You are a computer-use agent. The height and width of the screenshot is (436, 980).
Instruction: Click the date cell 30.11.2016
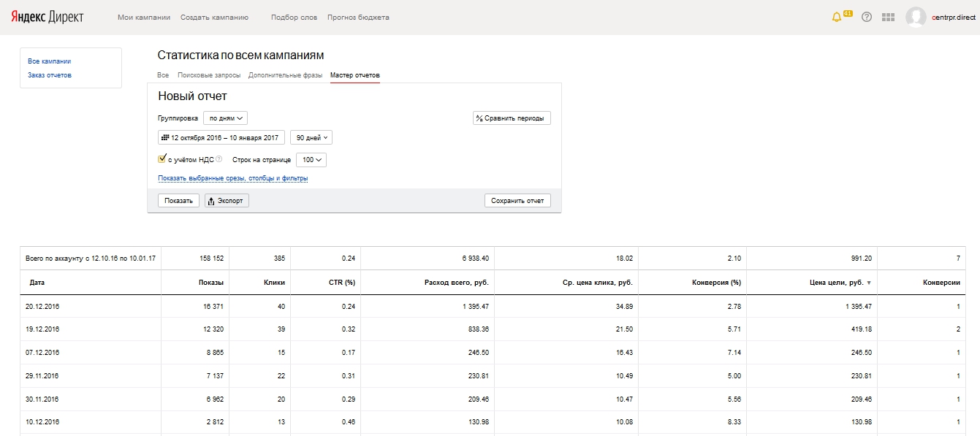[x=44, y=399]
